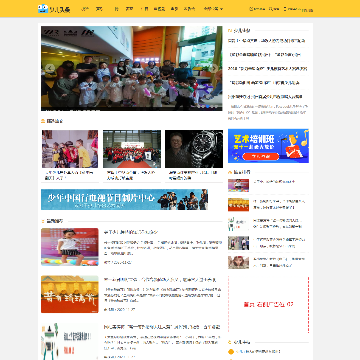Screen dimensions: 360x360
Task: Click the red advertisement placeholder text
Action: [x=269, y=304]
